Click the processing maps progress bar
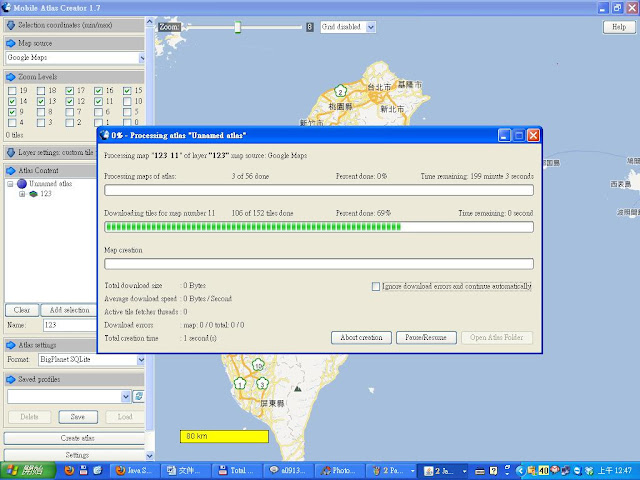640x480 pixels. click(319, 190)
